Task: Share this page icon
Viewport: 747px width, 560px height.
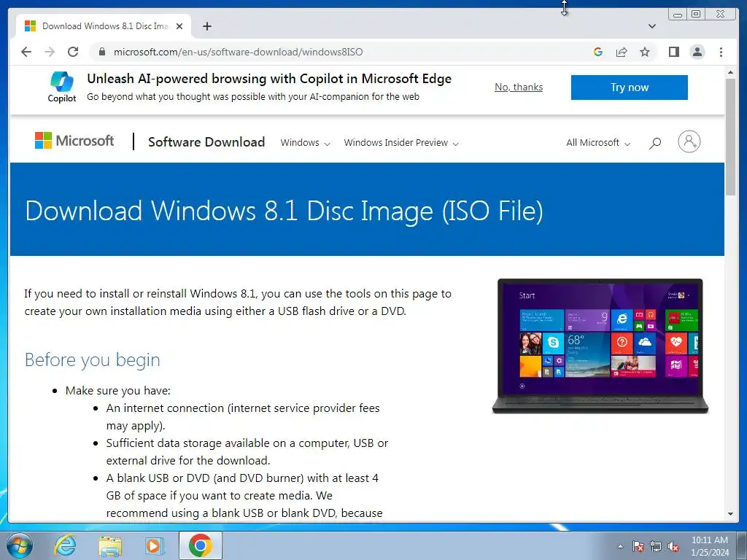Action: (x=622, y=52)
